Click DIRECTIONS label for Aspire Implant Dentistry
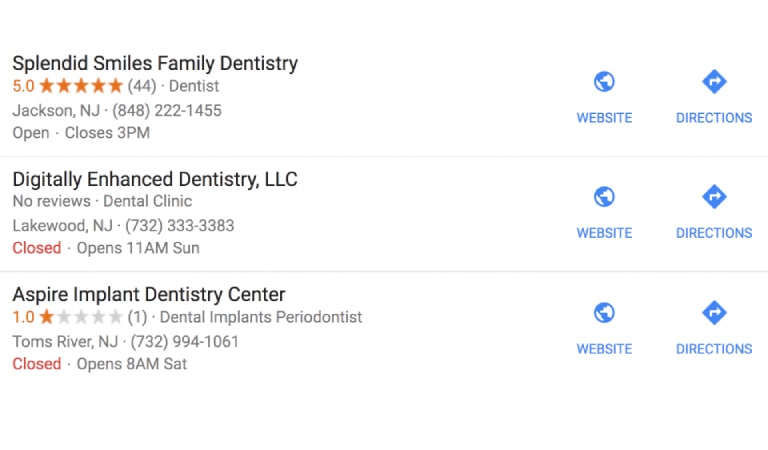 click(714, 349)
